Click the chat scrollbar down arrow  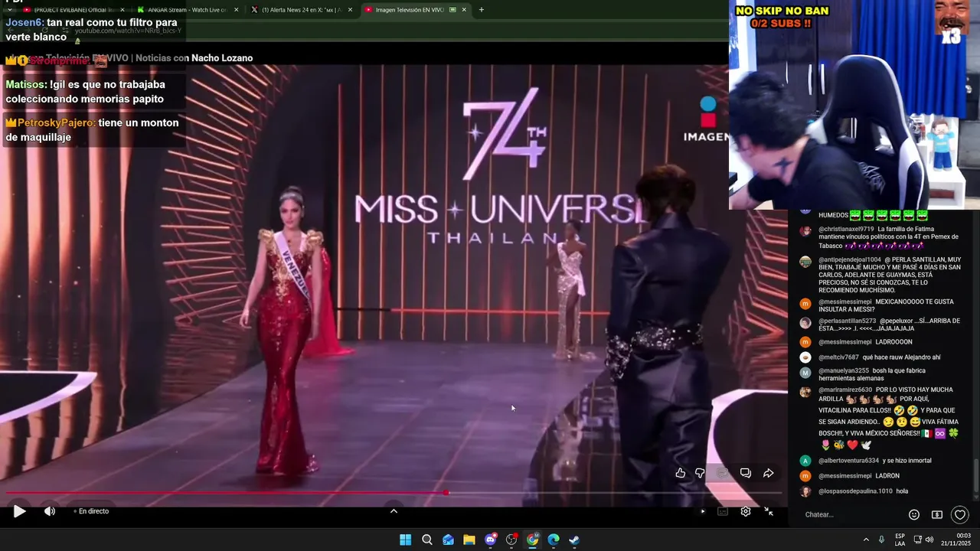(976, 499)
